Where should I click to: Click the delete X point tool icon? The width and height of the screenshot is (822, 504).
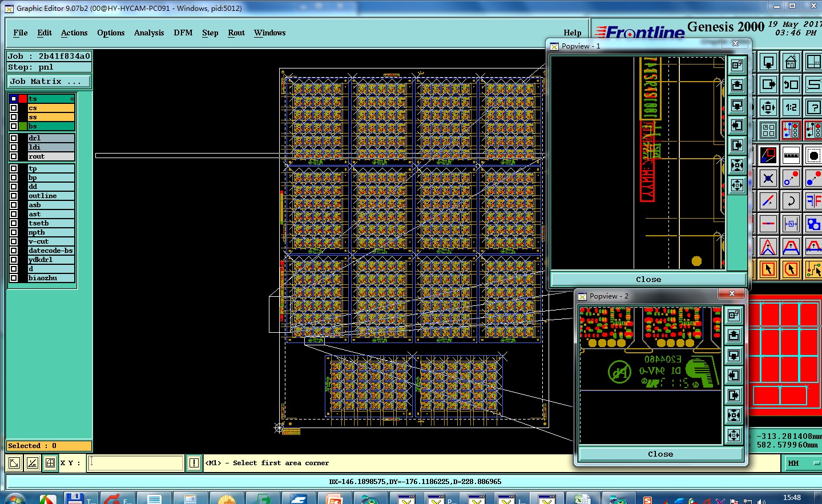point(768,178)
